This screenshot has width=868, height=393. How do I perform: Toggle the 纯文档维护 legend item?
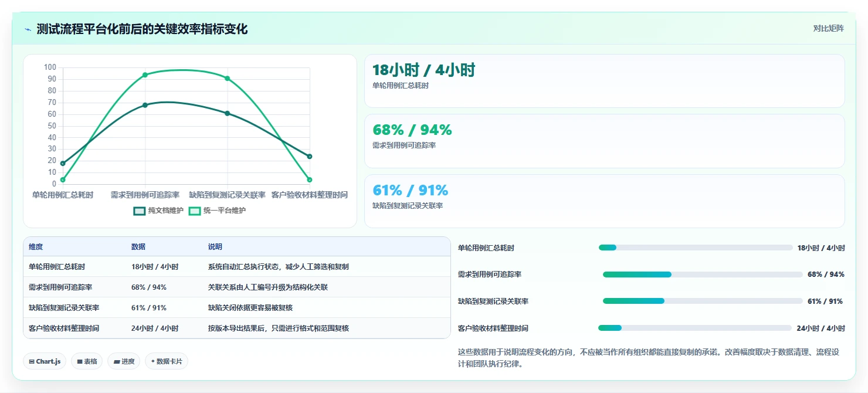(159, 211)
